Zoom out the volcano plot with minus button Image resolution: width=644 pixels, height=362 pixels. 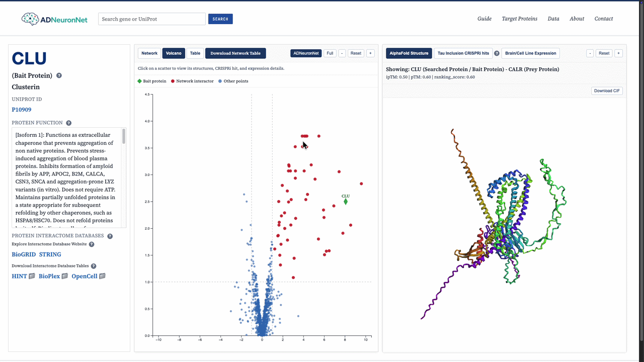(342, 53)
